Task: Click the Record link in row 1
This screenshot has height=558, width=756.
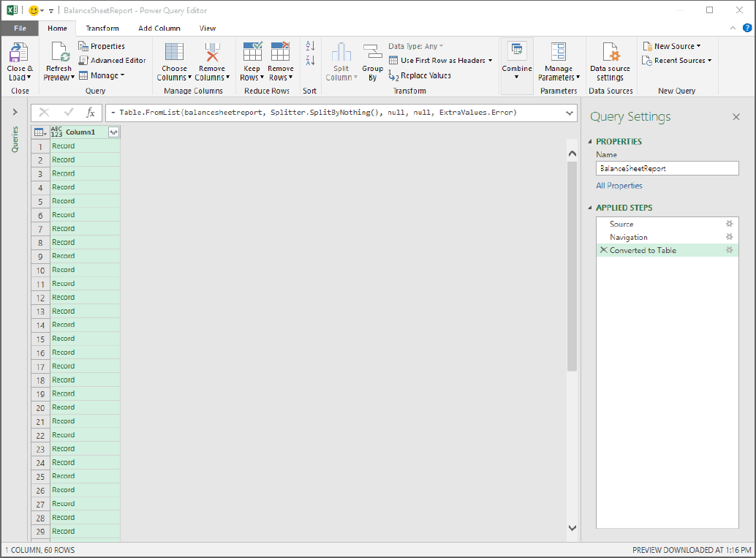Action: coord(63,146)
